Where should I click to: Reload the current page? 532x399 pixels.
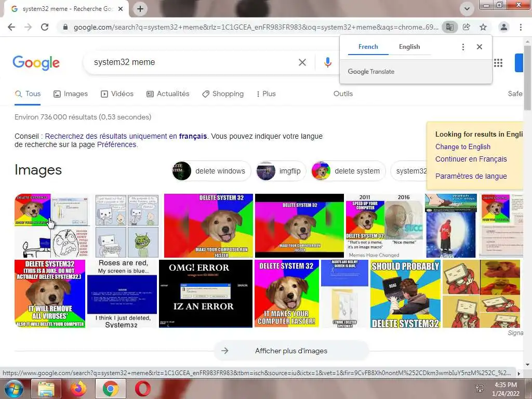45,27
